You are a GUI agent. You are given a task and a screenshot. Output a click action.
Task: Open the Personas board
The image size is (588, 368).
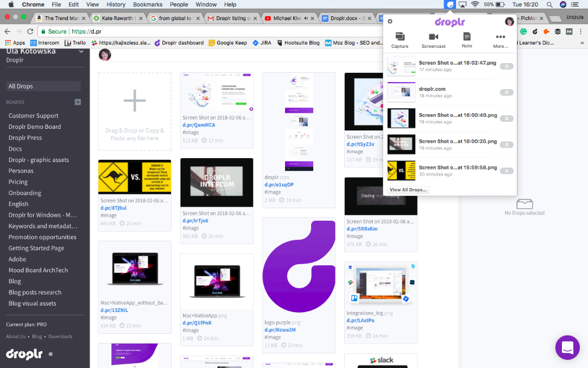(21, 171)
